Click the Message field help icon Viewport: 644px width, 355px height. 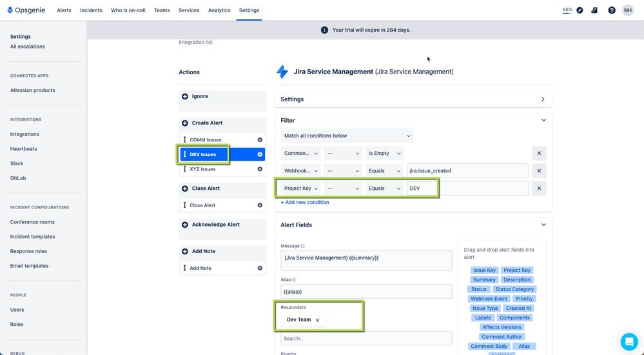tap(303, 246)
